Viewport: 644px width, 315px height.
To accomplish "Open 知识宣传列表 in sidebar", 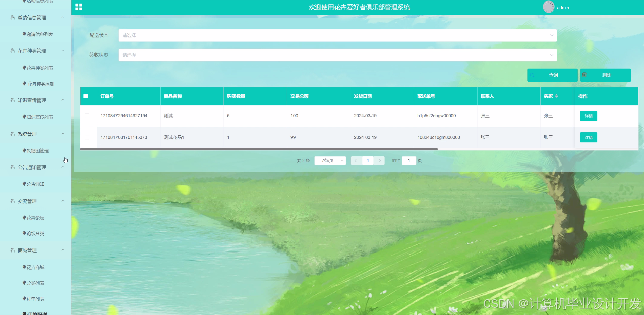I will coord(40,117).
